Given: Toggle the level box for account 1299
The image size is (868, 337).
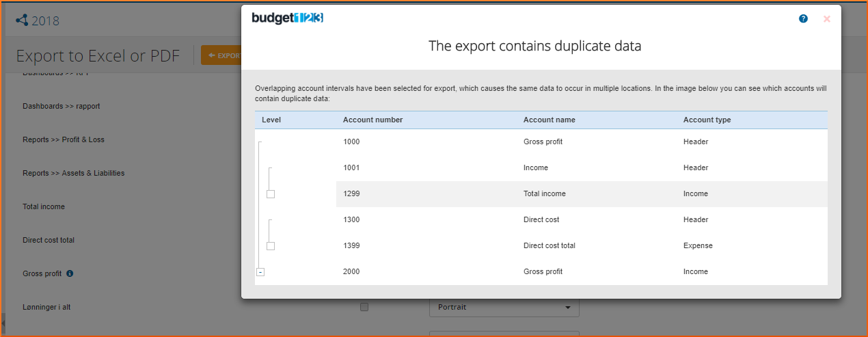Looking at the screenshot, I should (271, 194).
